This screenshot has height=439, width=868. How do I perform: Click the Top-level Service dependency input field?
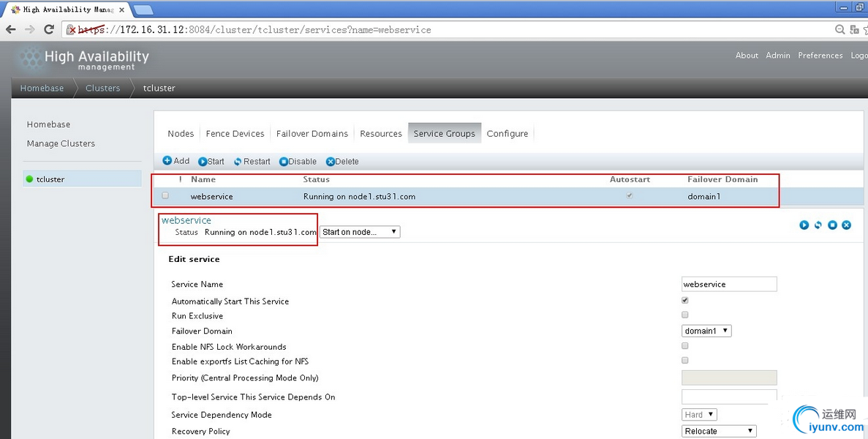(x=729, y=397)
